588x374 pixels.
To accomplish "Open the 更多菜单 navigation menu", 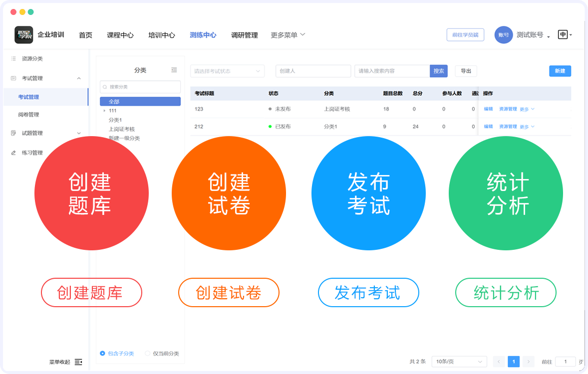I will click(x=284, y=35).
